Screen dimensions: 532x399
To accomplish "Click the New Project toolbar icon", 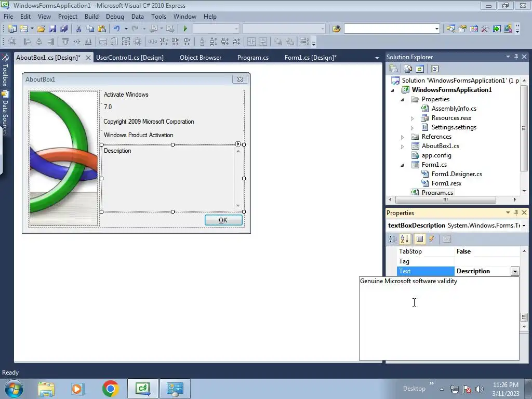I will [12, 29].
